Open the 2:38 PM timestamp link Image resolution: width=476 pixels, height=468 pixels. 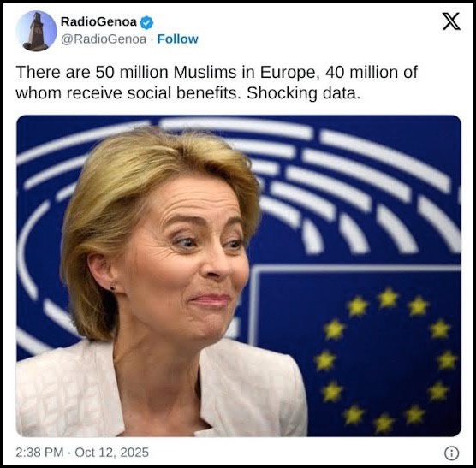(x=39, y=453)
